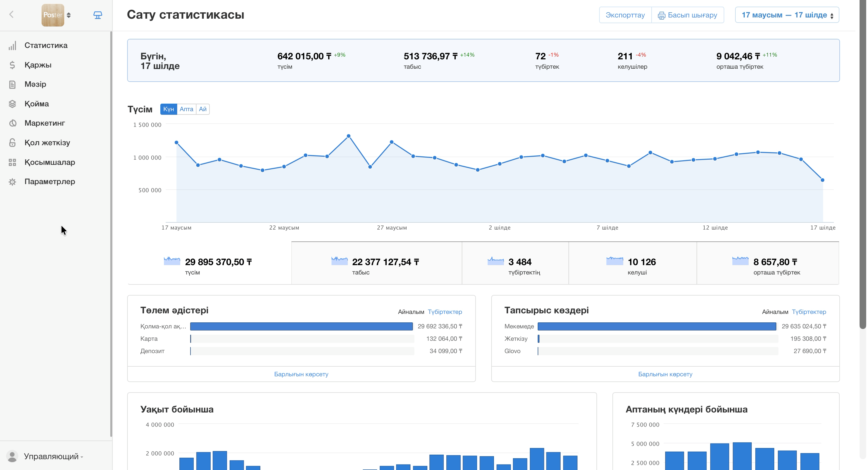Screen dimensions: 868x470
Task: Open Қосымшалар via the grid icon
Action: tap(12, 162)
